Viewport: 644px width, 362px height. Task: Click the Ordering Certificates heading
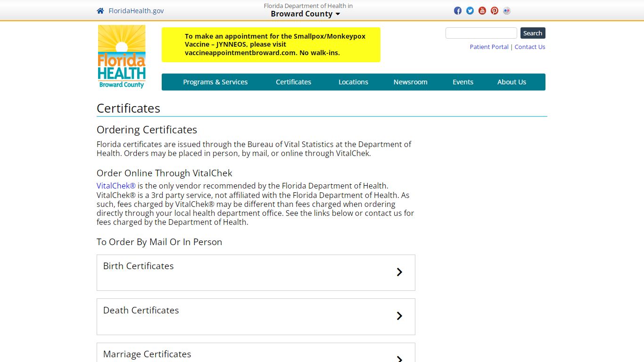coord(147,130)
